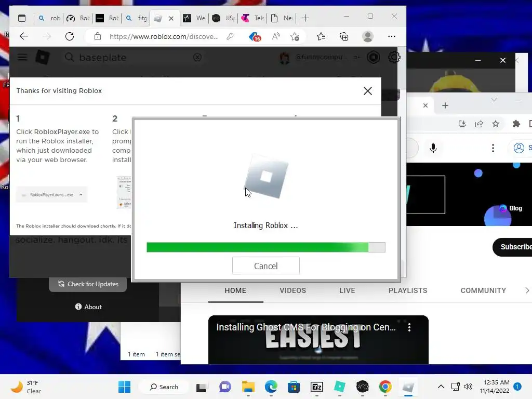532x399 pixels.
Task: Show more YouTube channel tabs arrow
Action: point(527,290)
